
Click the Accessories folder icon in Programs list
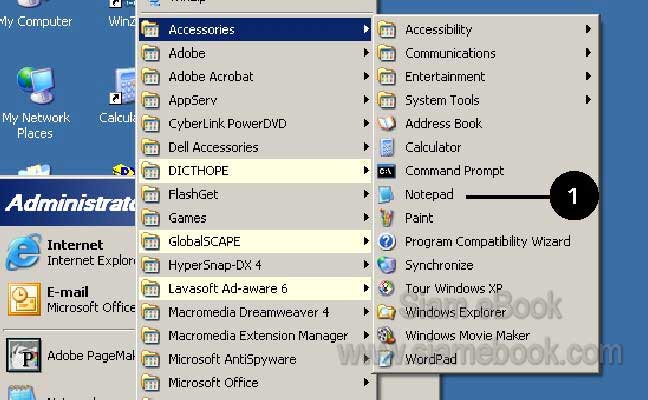coord(150,30)
